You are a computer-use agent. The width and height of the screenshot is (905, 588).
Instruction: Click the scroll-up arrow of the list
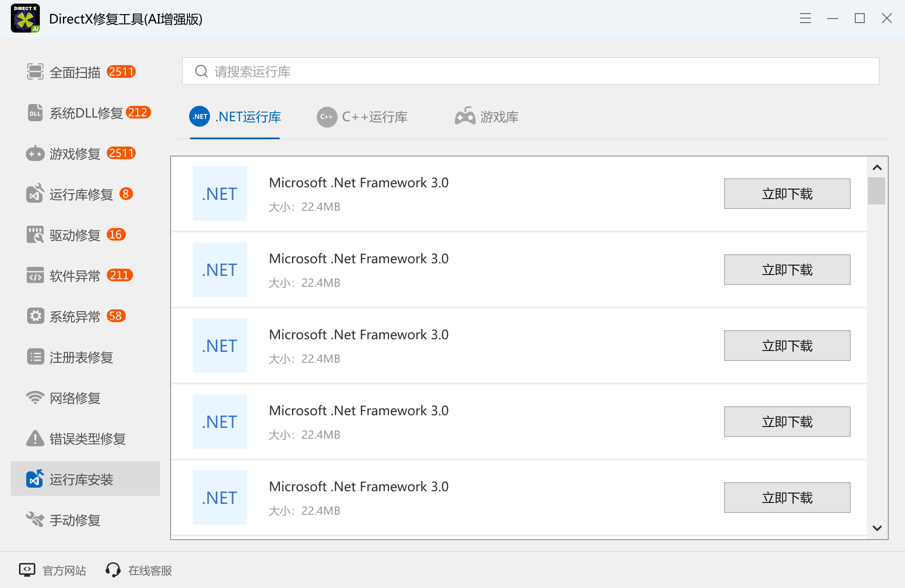pyautogui.click(x=877, y=168)
